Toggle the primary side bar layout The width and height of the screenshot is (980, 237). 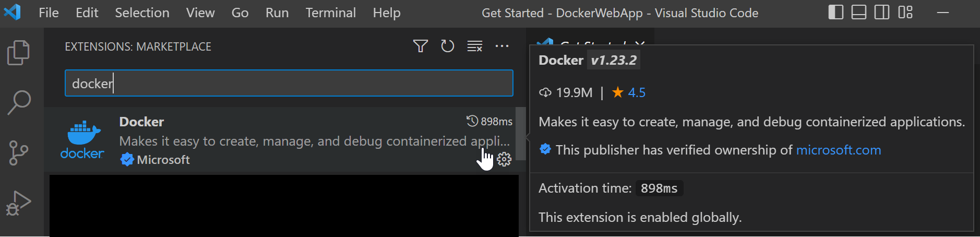coord(835,13)
